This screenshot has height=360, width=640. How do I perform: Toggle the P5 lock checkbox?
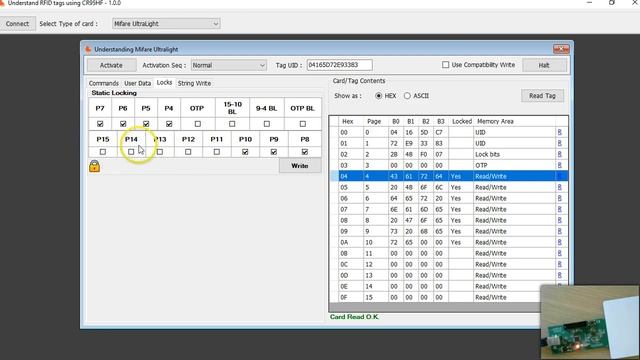pos(146,124)
